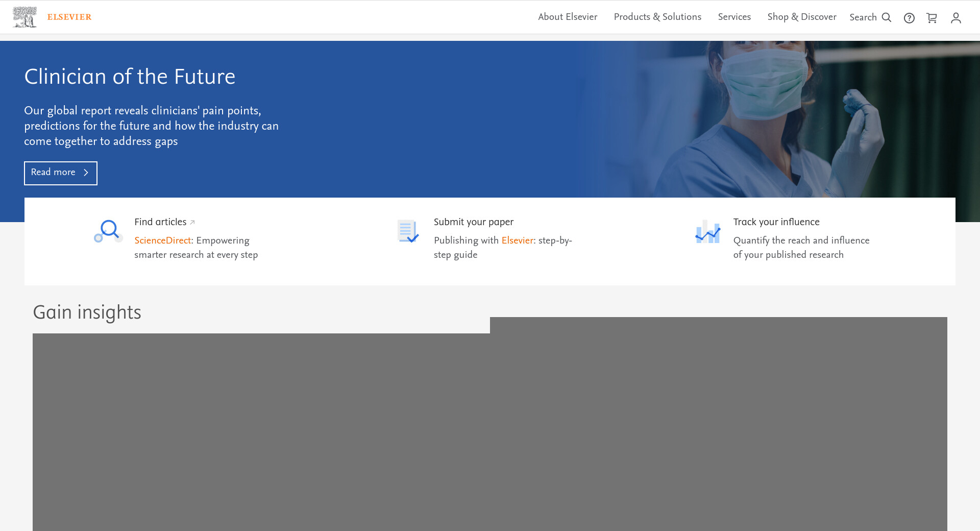The image size is (980, 531).
Task: Go to the ELSEVIER wordmark home link
Action: coord(69,17)
